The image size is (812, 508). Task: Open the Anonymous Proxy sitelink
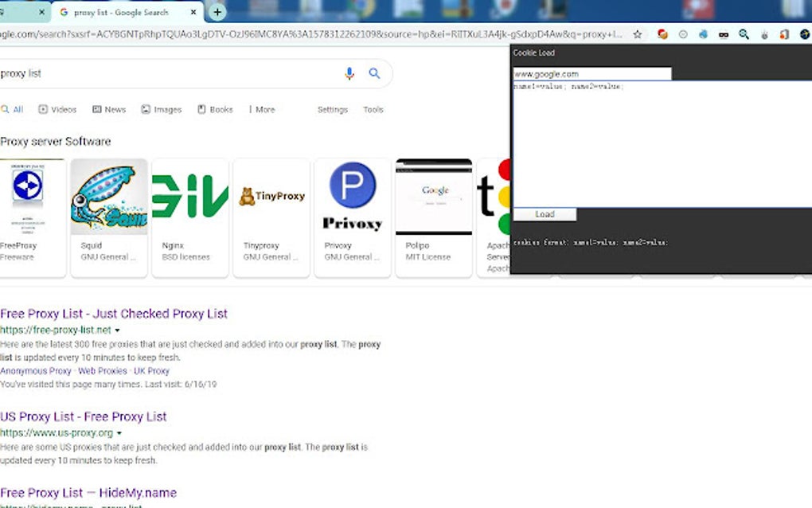coord(36,371)
